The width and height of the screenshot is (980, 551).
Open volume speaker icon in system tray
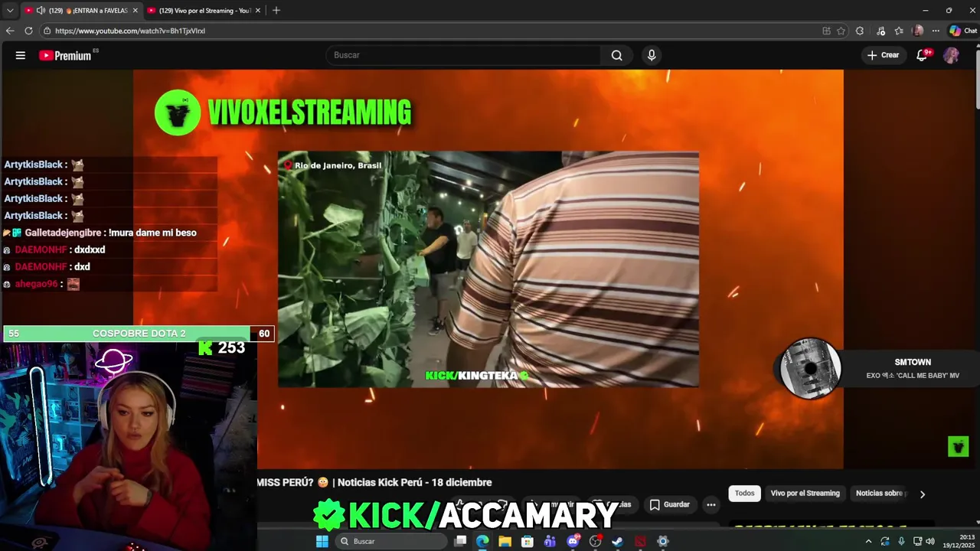tap(930, 541)
